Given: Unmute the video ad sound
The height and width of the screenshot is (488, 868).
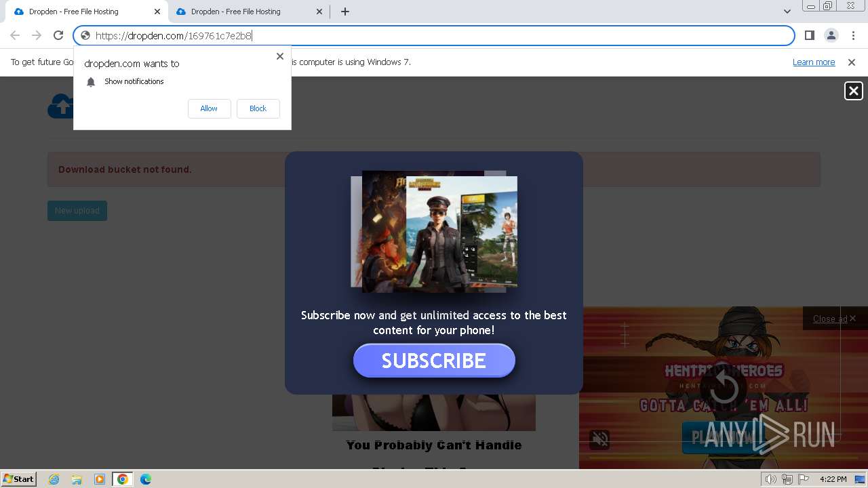Looking at the screenshot, I should point(600,439).
